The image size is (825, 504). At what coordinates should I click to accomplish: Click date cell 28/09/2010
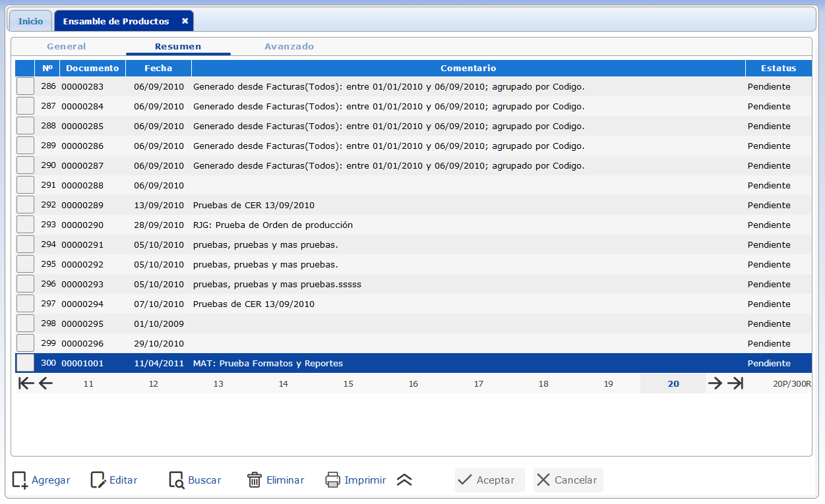tap(159, 225)
